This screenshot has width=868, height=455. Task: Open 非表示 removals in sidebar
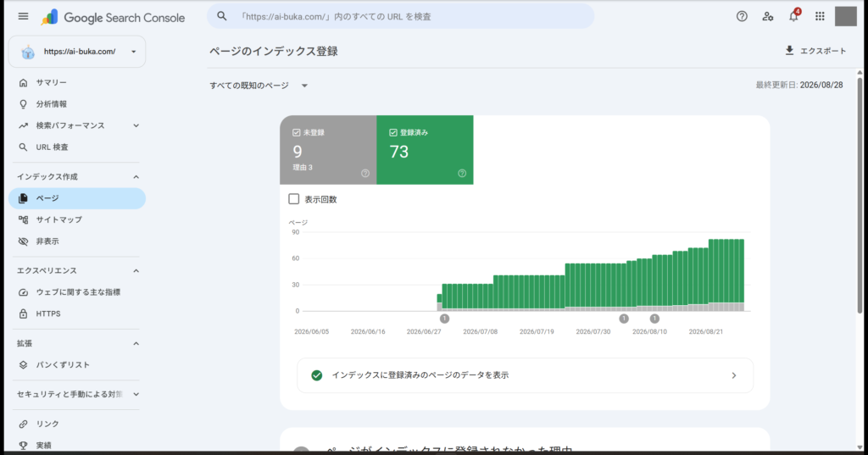tap(47, 241)
